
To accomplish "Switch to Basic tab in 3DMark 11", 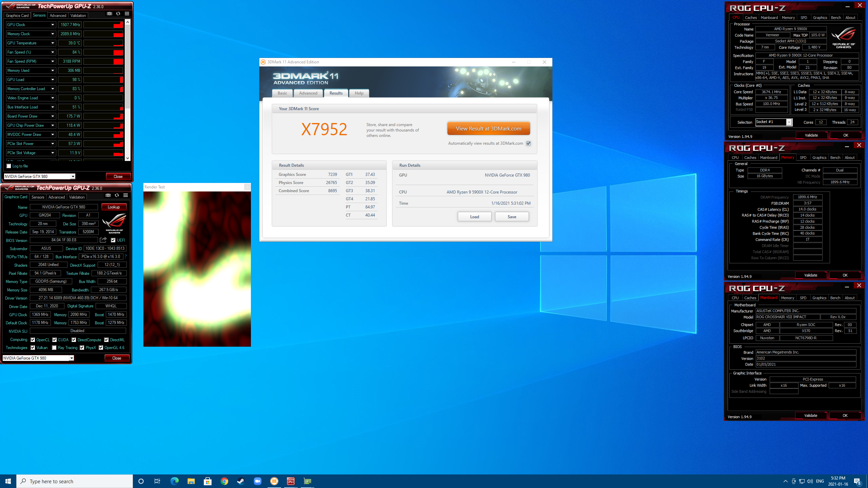I will (x=282, y=93).
